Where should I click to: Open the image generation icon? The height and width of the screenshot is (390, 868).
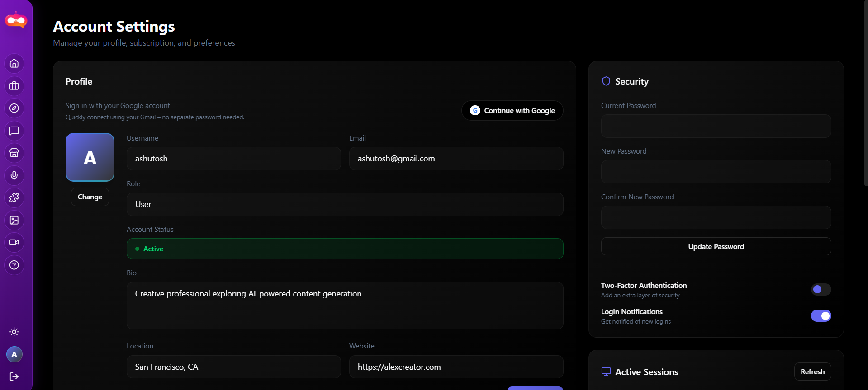click(x=14, y=220)
